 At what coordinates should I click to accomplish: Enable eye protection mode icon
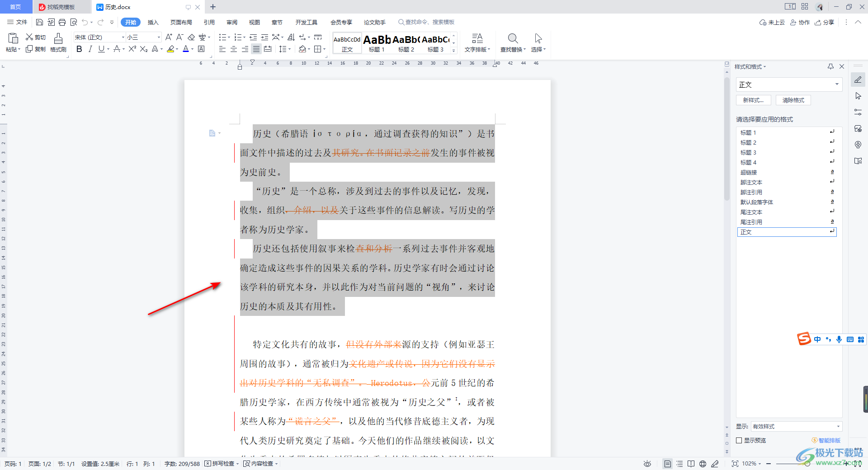click(x=647, y=464)
